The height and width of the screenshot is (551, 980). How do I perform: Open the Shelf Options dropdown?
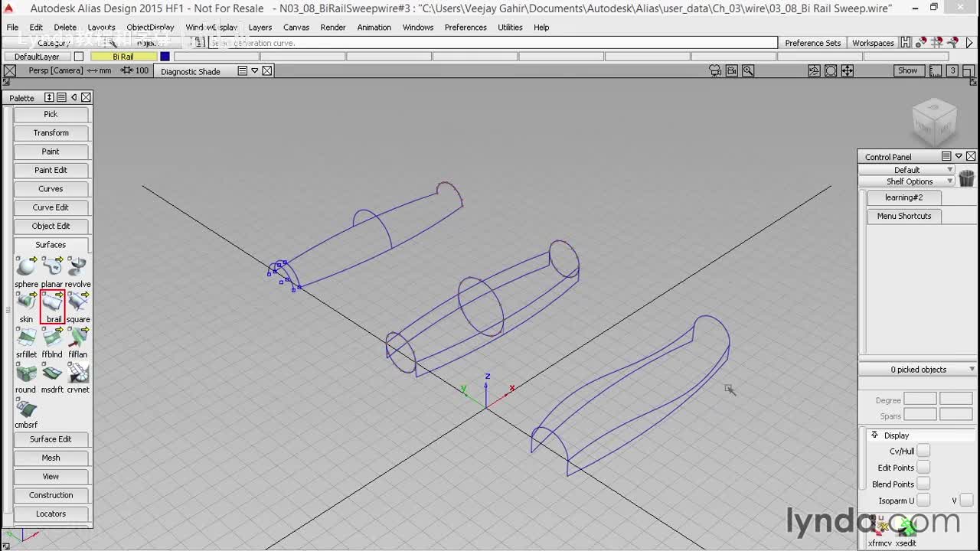click(907, 181)
